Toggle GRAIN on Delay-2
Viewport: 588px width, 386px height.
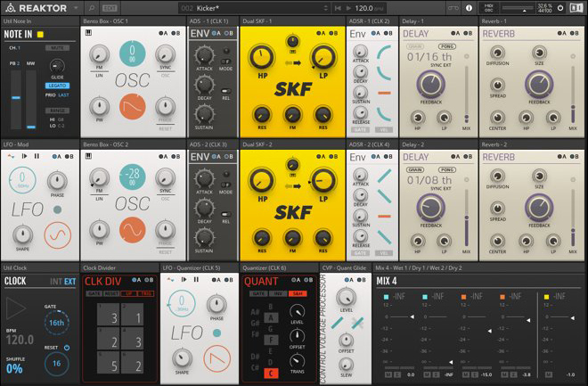pyautogui.click(x=415, y=169)
